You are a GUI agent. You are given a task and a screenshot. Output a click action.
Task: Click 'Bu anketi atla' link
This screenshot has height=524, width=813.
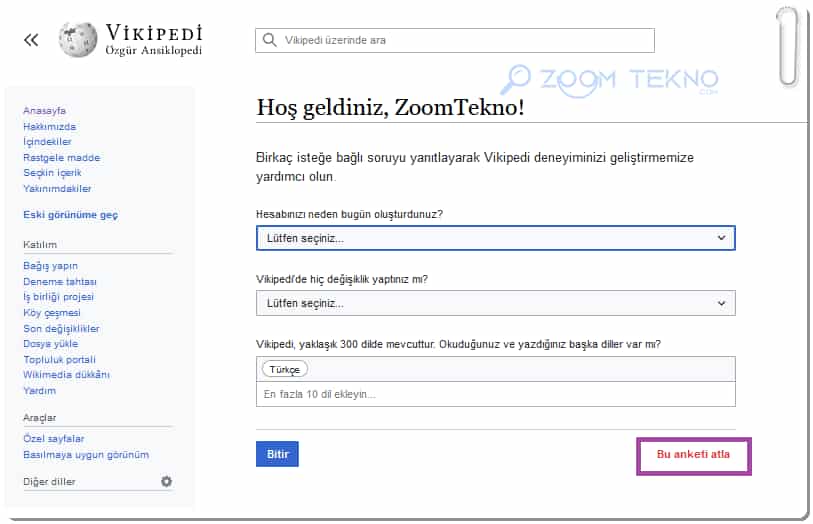(693, 455)
